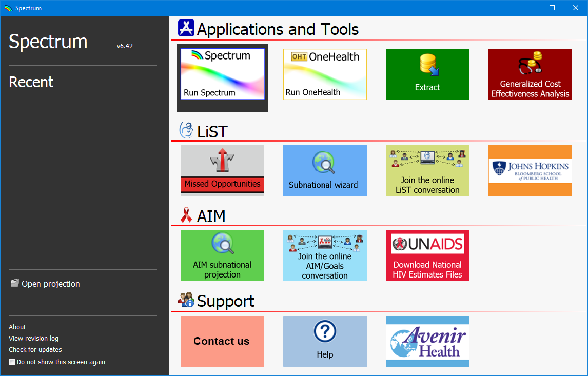Click Open projection in the sidebar
The width and height of the screenshot is (588, 376).
45,284
